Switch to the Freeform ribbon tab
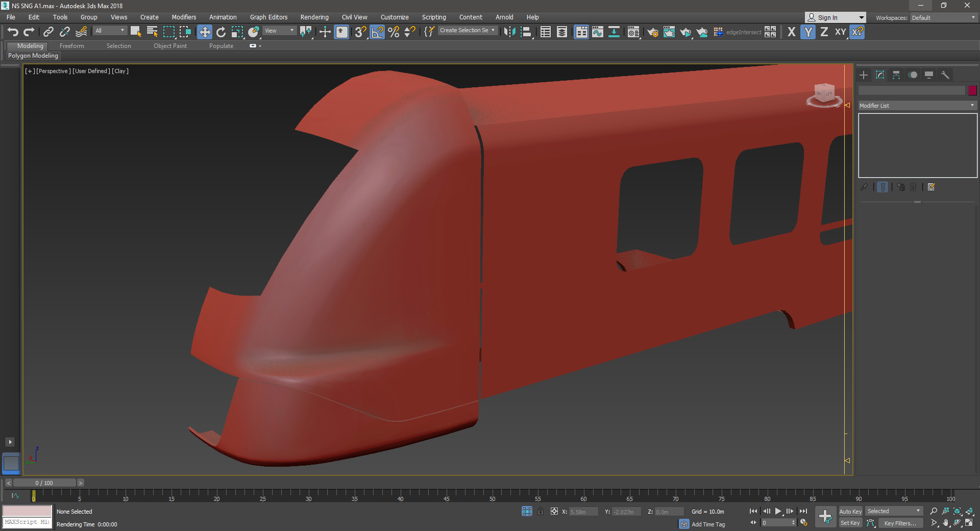The height and width of the screenshot is (531, 980). point(71,46)
